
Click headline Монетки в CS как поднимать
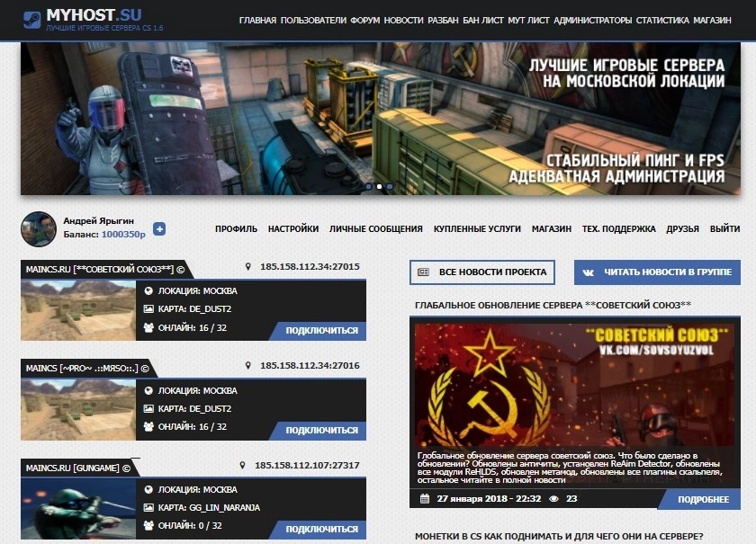coord(559,536)
